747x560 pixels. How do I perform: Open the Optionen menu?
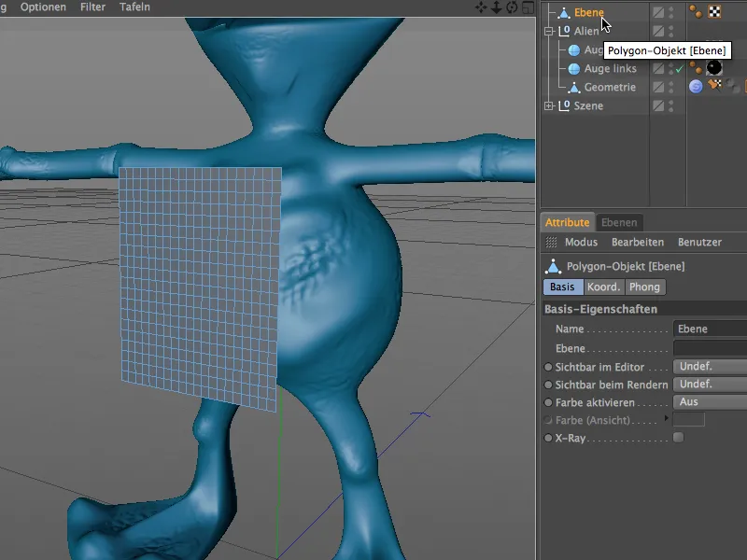click(x=43, y=7)
